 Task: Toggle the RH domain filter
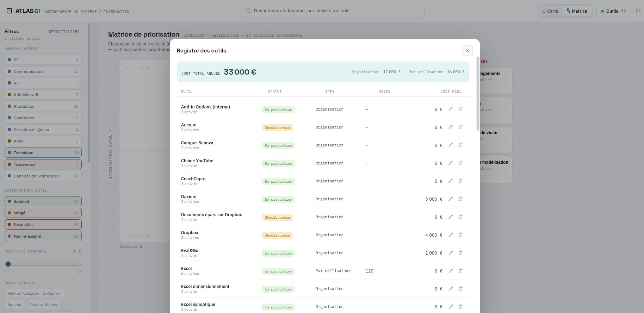[43, 83]
